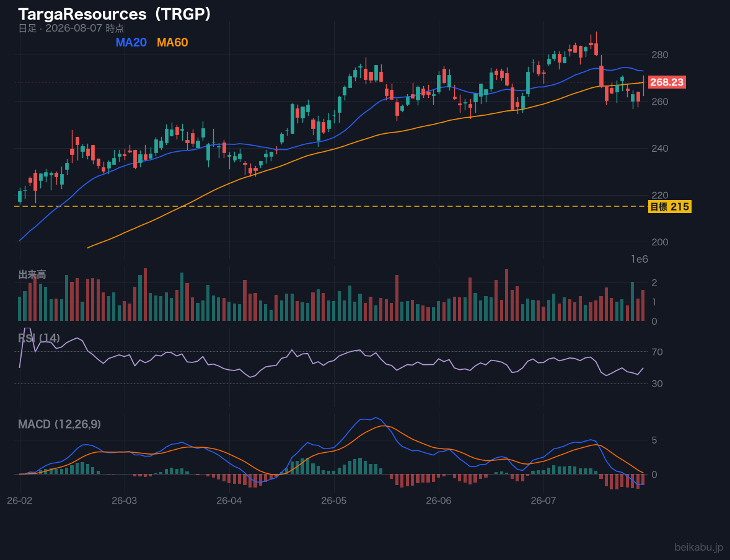The image size is (730, 560).
Task: Click the 26-04 date axis label
Action: click(x=229, y=501)
